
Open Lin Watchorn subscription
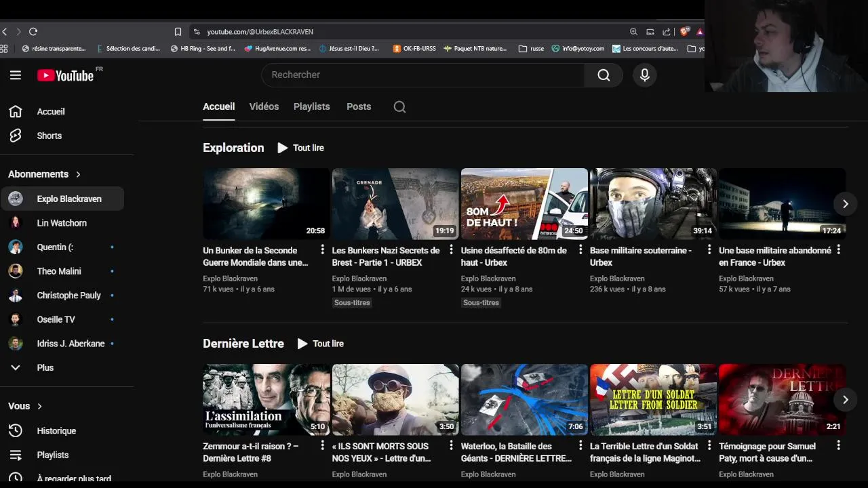click(x=62, y=223)
